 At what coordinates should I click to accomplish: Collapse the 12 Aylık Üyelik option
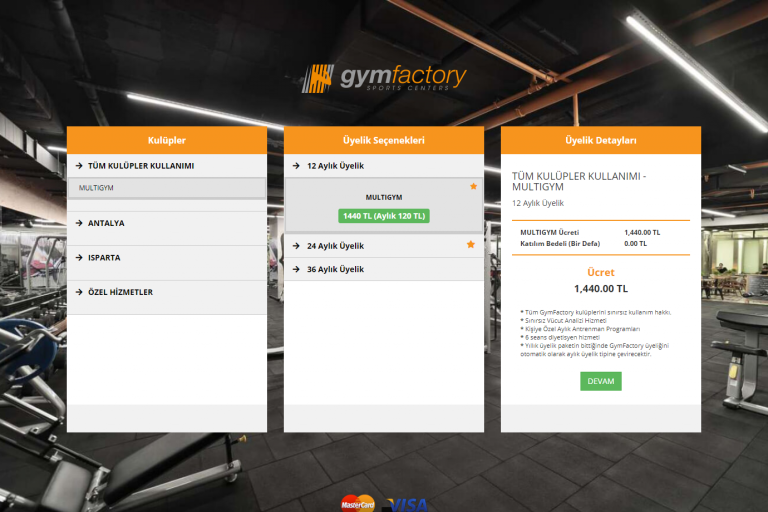(335, 165)
